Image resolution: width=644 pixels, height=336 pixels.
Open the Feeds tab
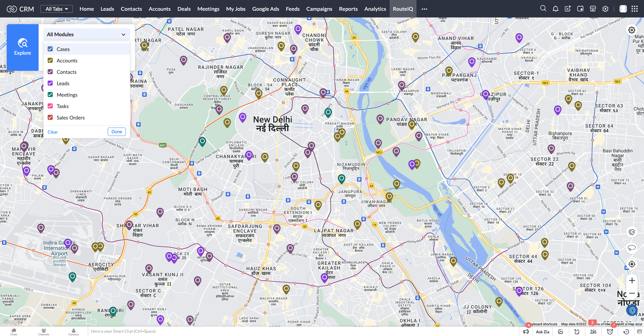(x=293, y=9)
